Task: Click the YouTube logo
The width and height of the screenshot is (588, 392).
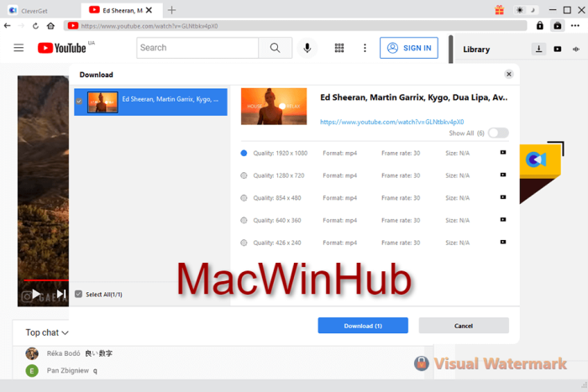Action: click(62, 48)
